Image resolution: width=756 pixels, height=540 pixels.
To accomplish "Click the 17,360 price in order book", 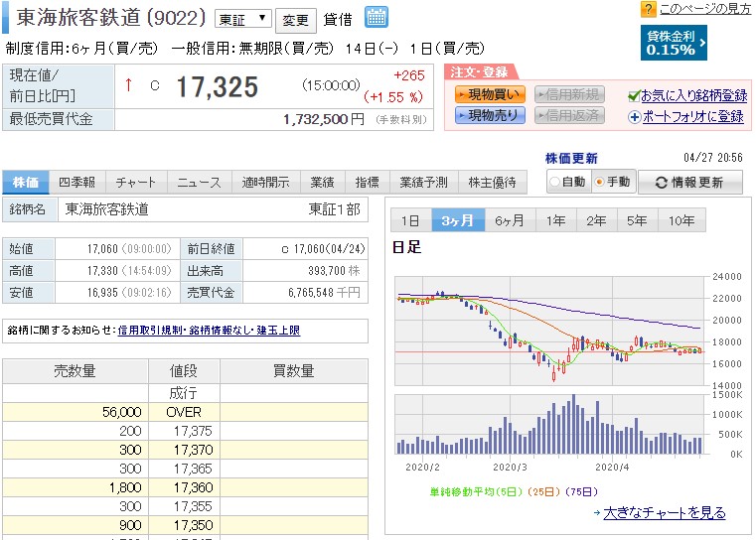I will [x=193, y=487].
